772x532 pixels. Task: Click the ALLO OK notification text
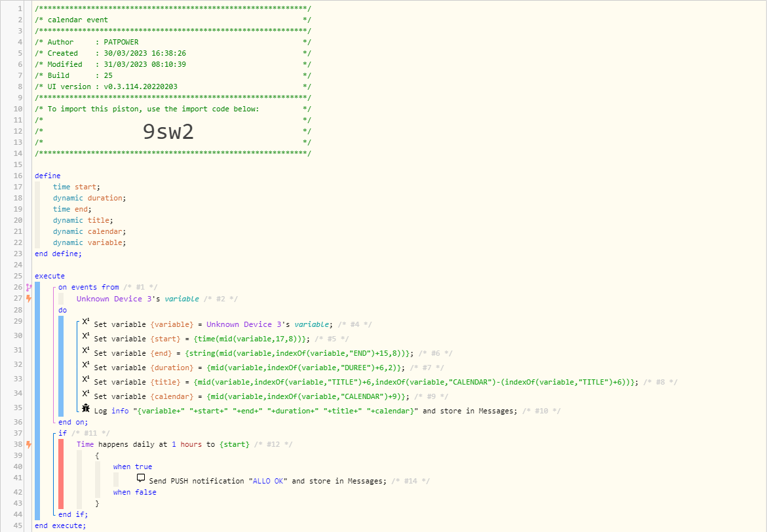pyautogui.click(x=267, y=480)
